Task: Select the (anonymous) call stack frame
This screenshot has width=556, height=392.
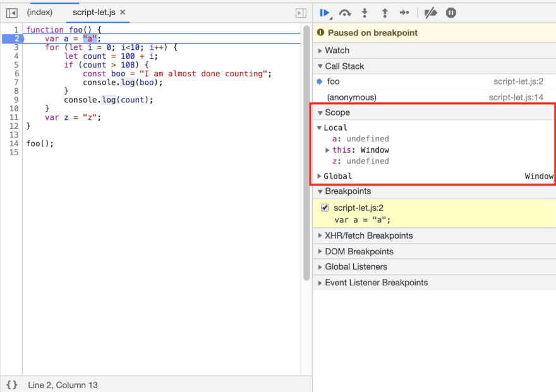Action: pos(435,97)
